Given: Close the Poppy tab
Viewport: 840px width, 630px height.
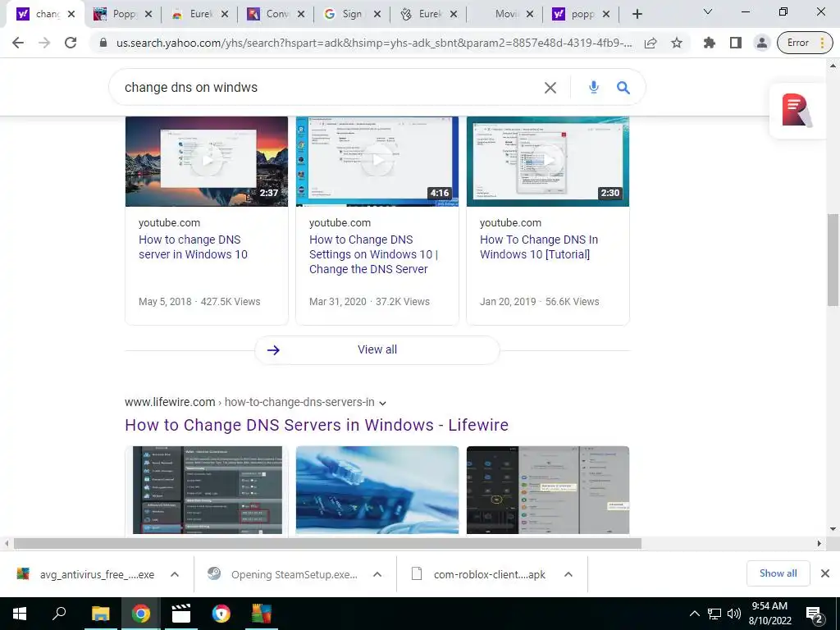Looking at the screenshot, I should (x=148, y=15).
